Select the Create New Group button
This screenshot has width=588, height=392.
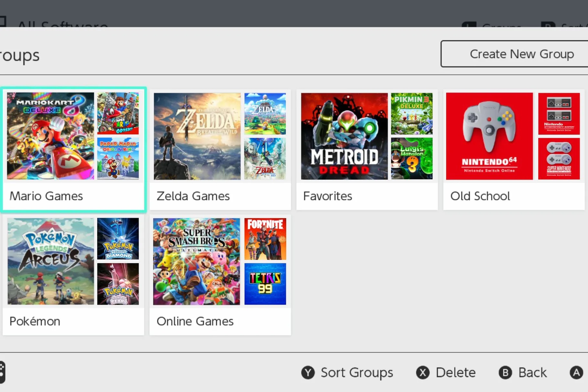515,54
